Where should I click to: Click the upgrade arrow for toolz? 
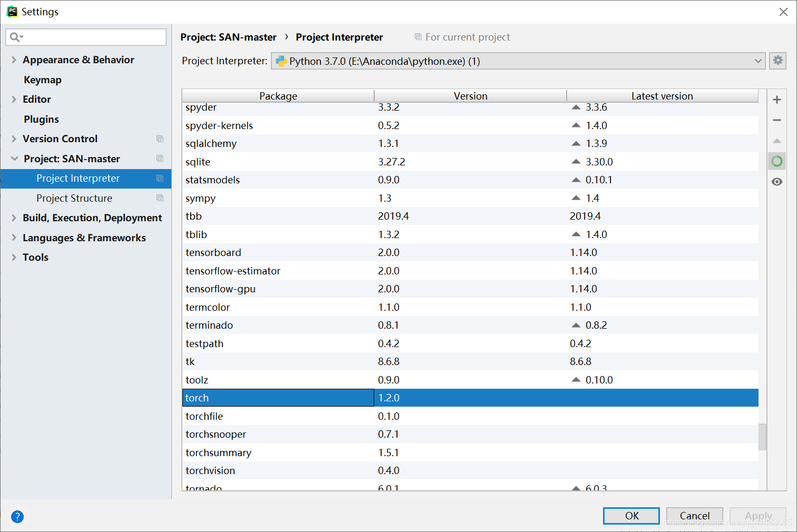(576, 380)
